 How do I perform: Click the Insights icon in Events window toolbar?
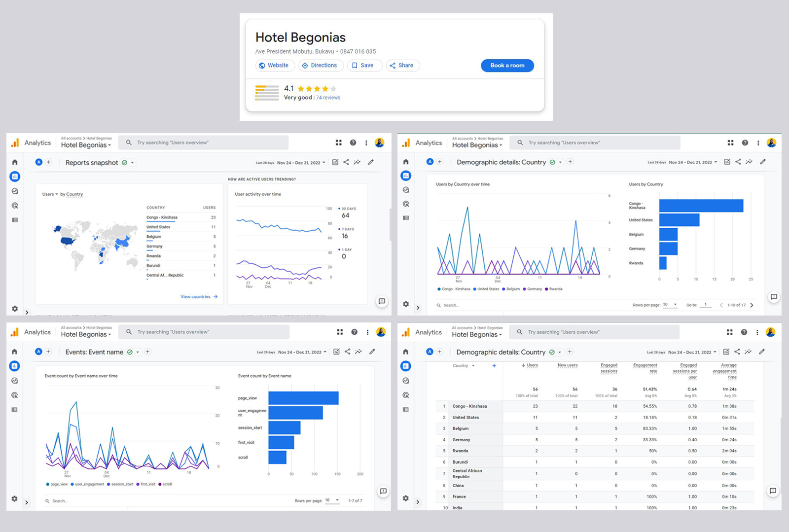pos(359,352)
